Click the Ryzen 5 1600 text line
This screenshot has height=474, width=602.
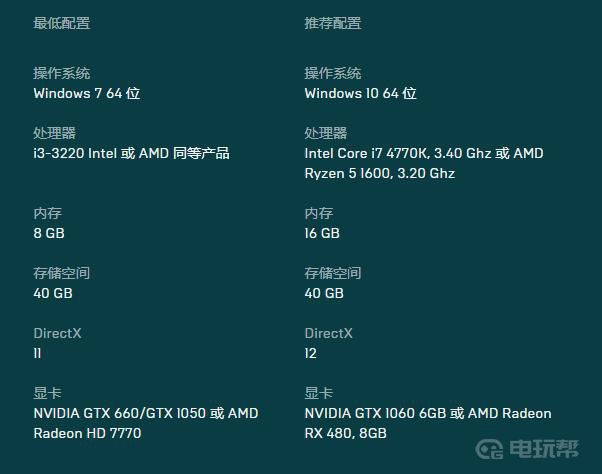[380, 173]
